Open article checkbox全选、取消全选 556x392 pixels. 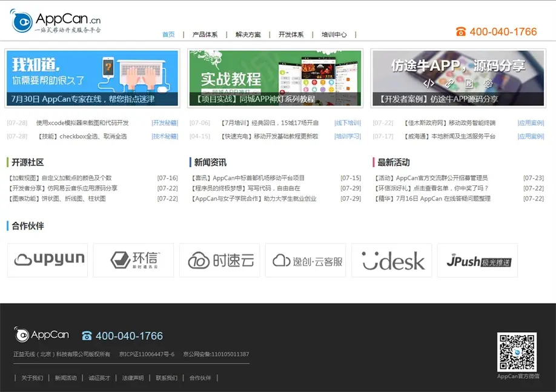pyautogui.click(x=82, y=136)
